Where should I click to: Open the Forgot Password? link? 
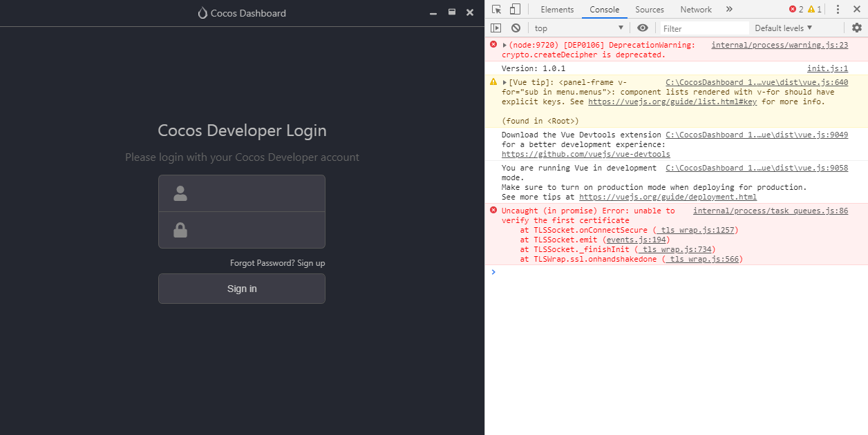coord(263,263)
